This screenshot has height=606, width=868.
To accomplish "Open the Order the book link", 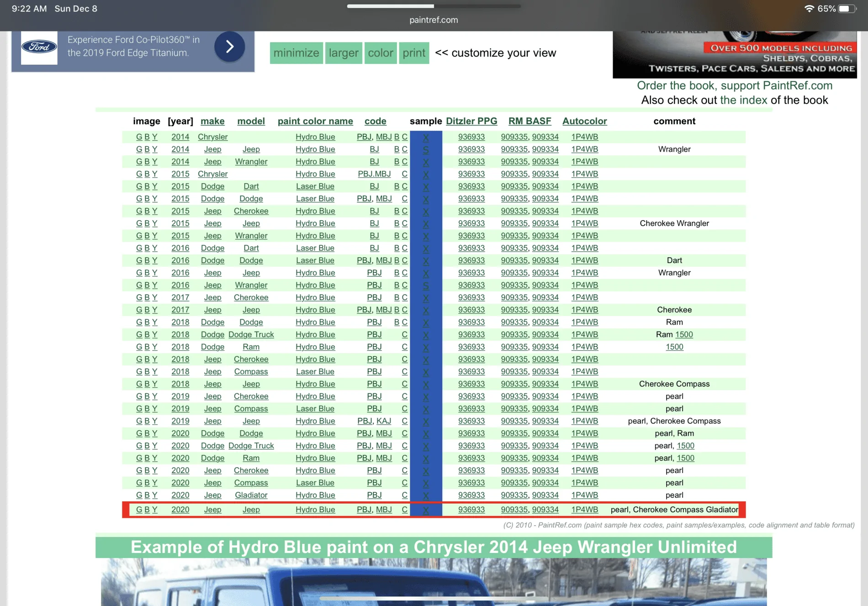I will click(735, 85).
